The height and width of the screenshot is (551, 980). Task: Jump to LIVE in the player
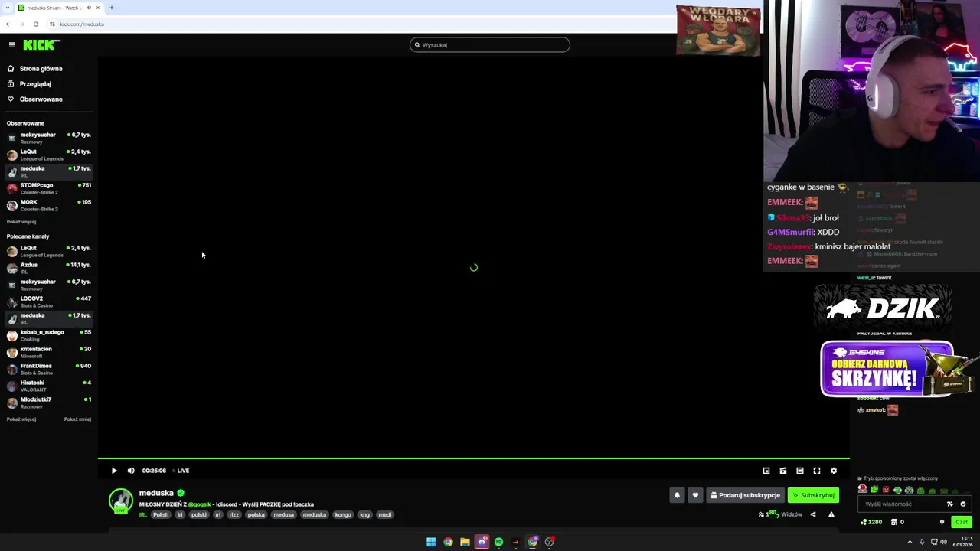(x=181, y=471)
